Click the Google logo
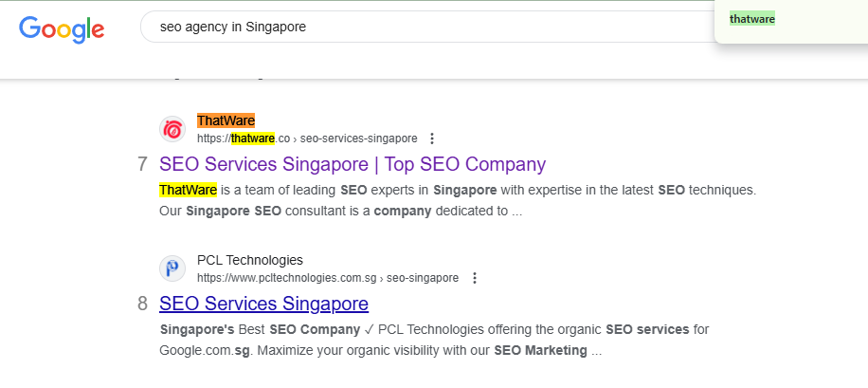 point(62,28)
